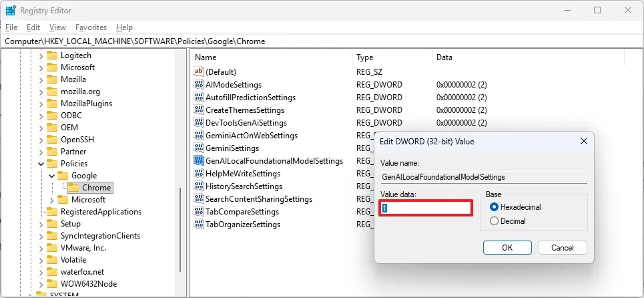Click the Mozilla folder icon
The width and height of the screenshot is (644, 298).
(x=52, y=80)
